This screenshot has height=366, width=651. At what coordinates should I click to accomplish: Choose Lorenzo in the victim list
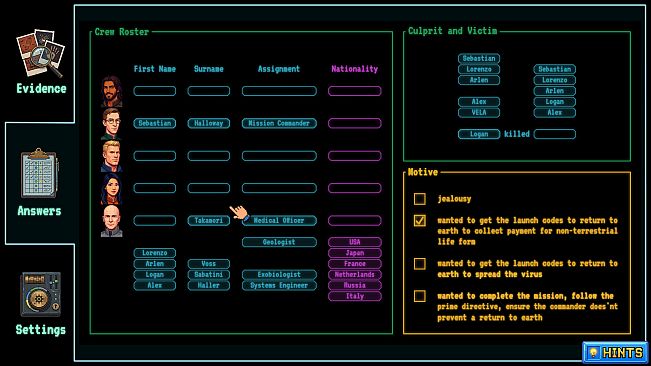pos(555,80)
